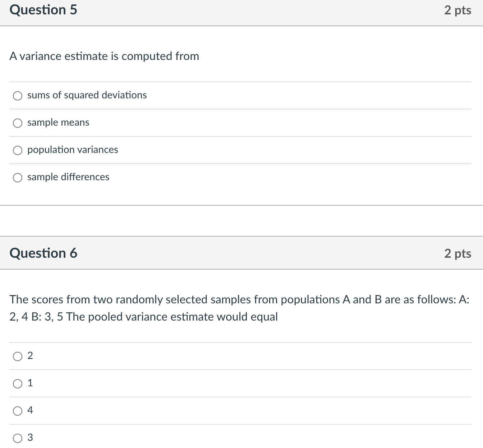Choose option '1' in Question 6
Image resolution: width=483 pixels, height=448 pixels.
(17, 383)
